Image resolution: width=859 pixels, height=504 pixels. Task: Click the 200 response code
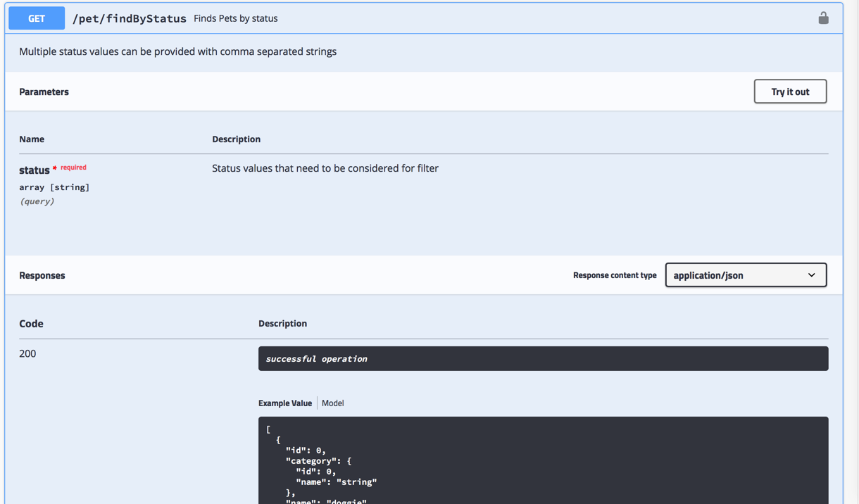[x=27, y=353]
